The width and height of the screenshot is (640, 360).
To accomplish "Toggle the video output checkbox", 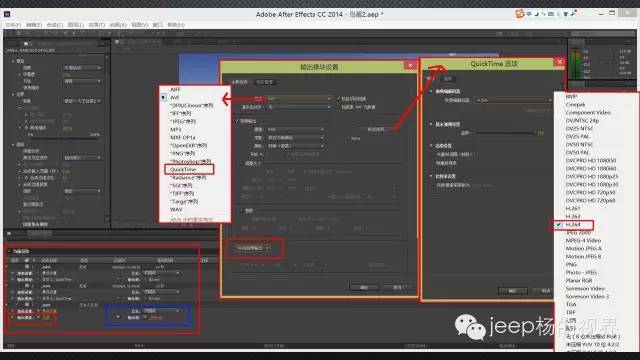I will tap(236, 121).
